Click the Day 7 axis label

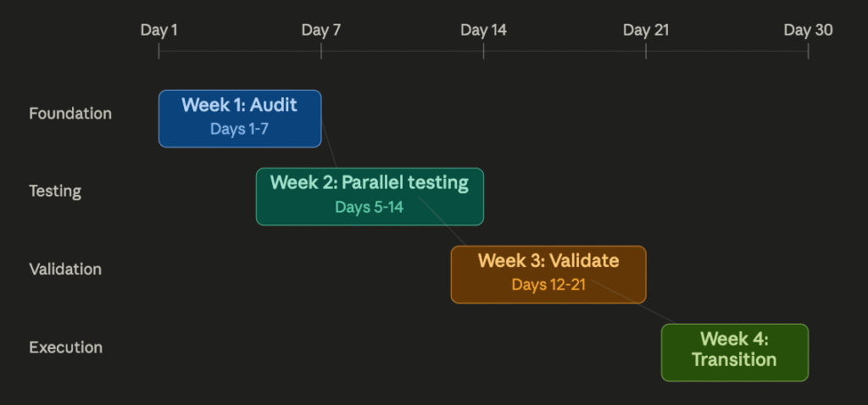321,31
